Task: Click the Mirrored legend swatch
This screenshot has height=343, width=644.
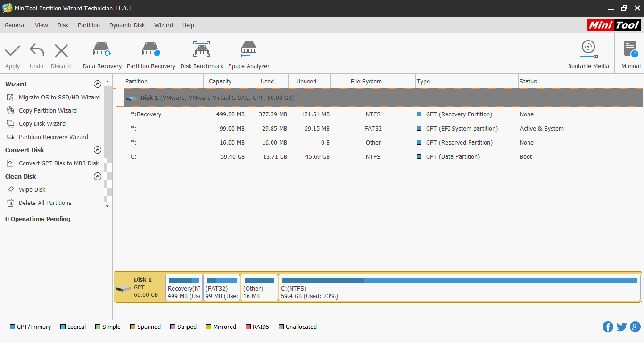Action: [208, 327]
